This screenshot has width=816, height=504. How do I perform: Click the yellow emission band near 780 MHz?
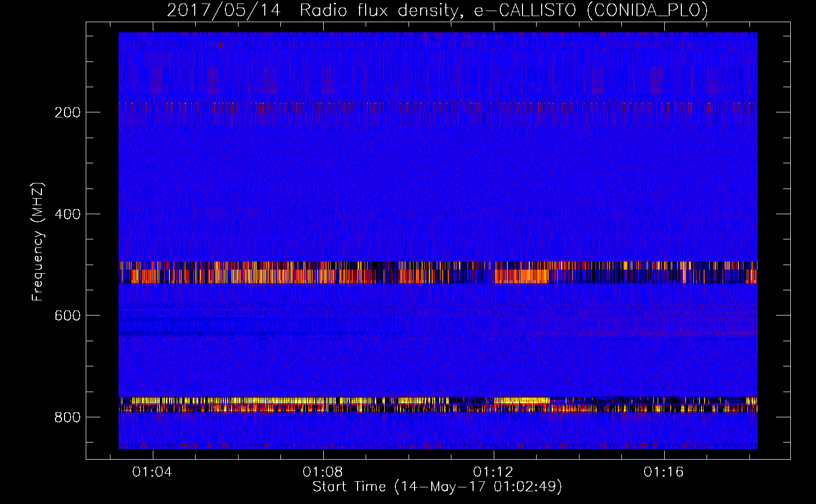438,405
